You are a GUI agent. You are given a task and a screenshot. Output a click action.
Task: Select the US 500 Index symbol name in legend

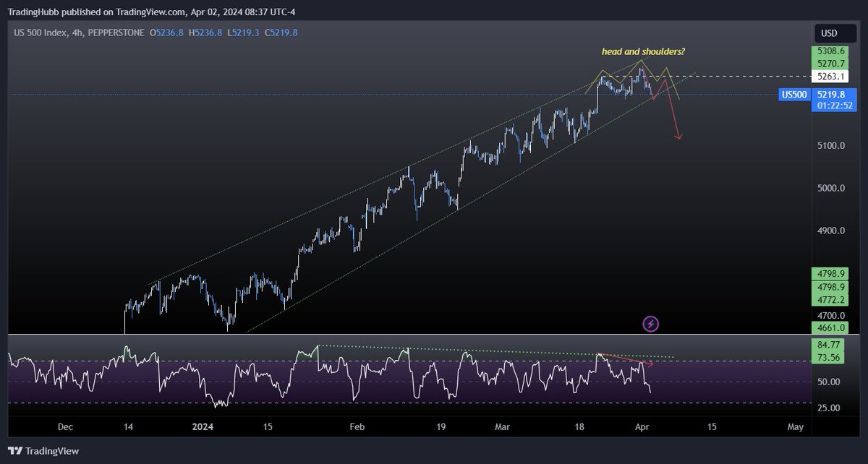40,32
